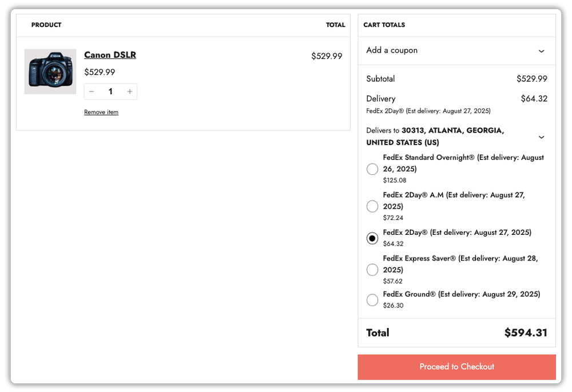Collapse the Delivers to address chevron
572x392 pixels.
tap(541, 137)
